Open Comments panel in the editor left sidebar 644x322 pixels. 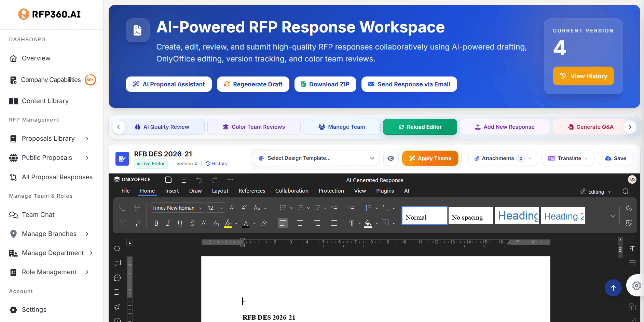[x=117, y=263]
